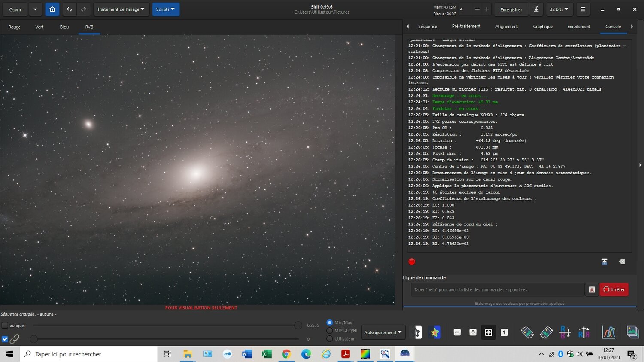Enable the tronquer checkbox
Viewport: 644px width, 362px height.
click(5, 325)
